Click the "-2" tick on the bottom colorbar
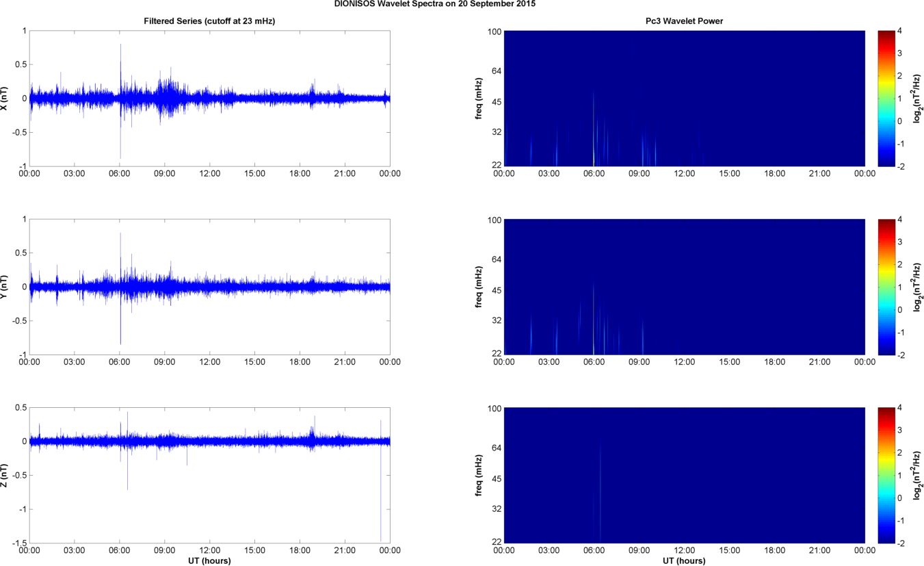 [x=900, y=543]
